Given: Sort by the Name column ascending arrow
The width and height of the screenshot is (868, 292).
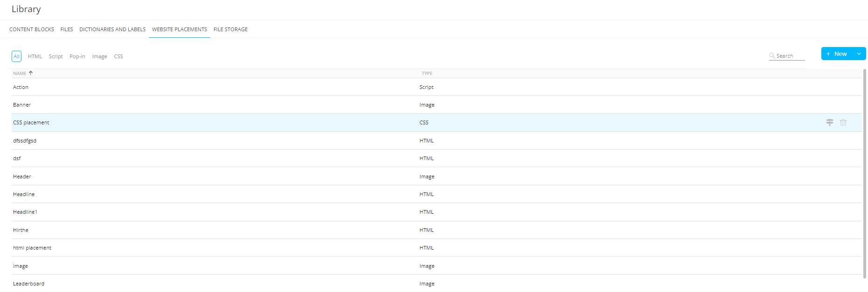Looking at the screenshot, I should pos(31,73).
